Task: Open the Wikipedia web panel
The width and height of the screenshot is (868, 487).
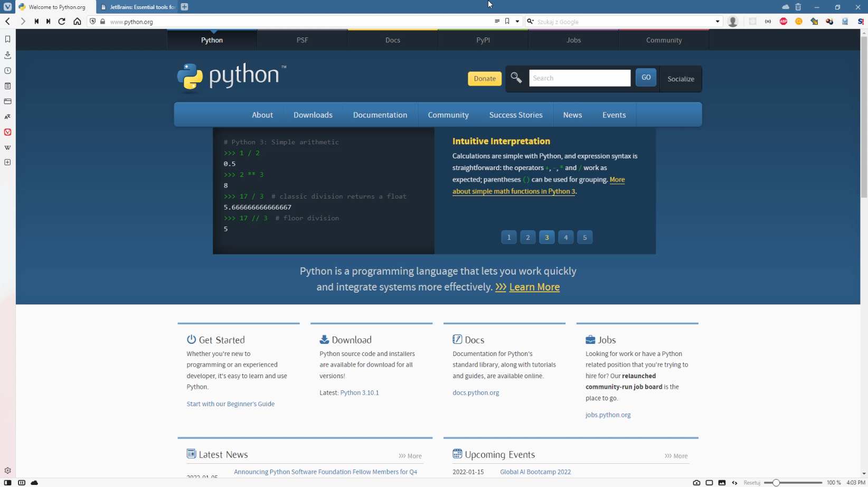Action: pyautogui.click(x=7, y=148)
